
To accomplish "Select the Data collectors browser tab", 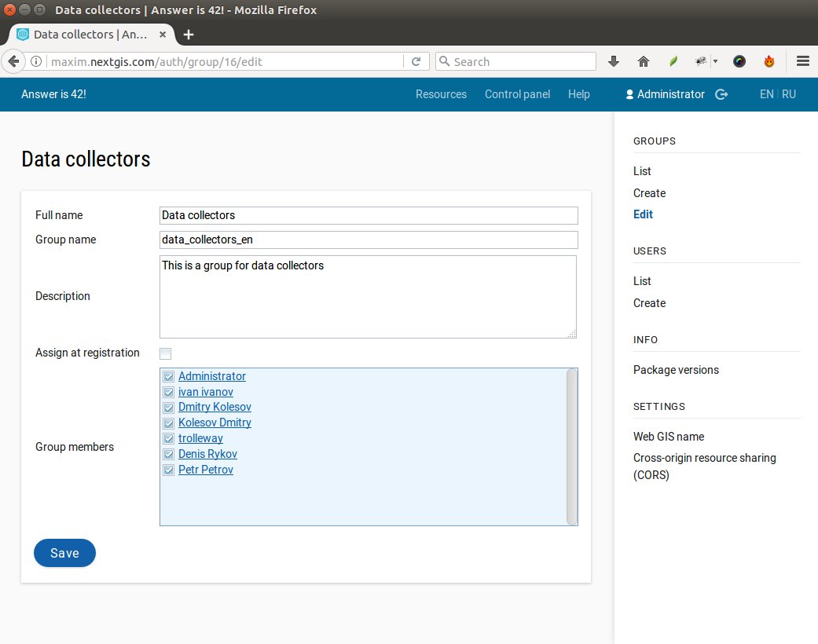I will tap(86, 35).
